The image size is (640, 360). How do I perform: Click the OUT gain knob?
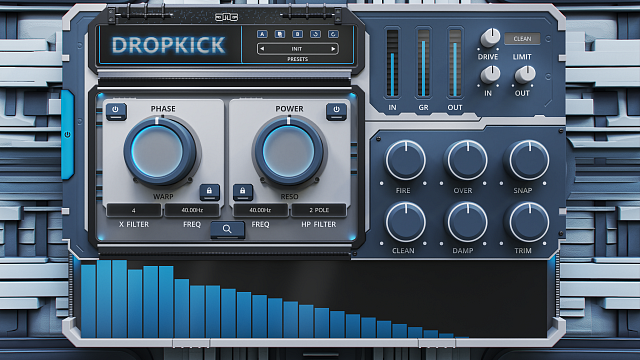pos(524,74)
